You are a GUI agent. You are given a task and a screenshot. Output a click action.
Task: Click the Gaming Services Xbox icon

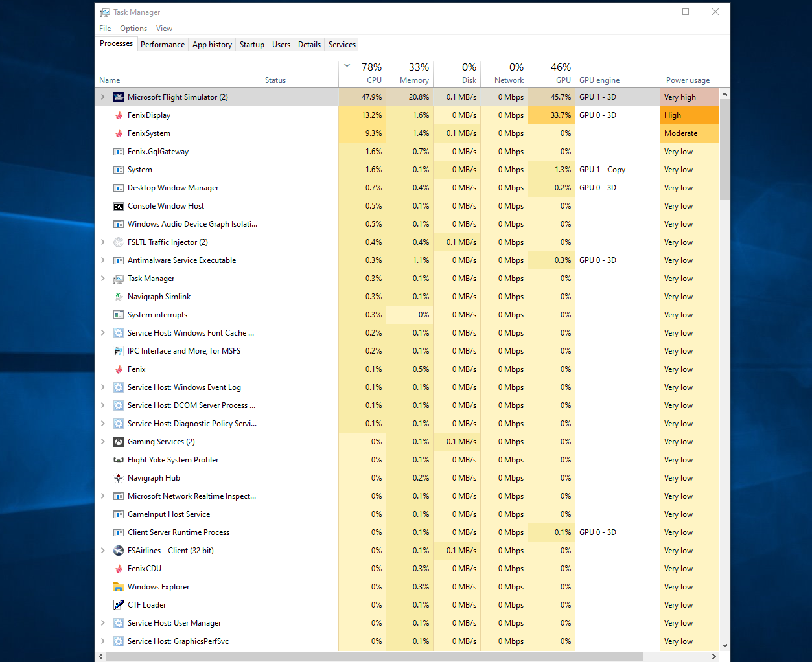[119, 442]
